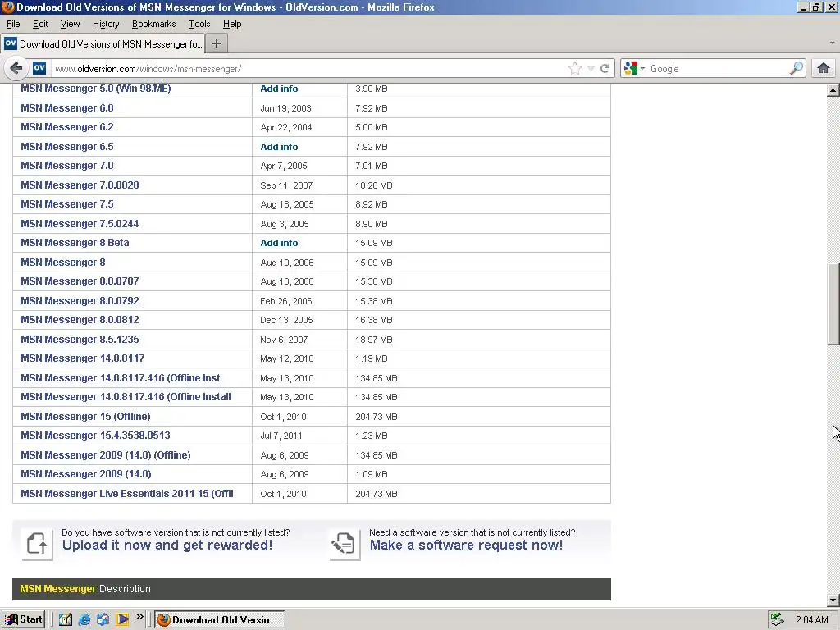
Task: Open the History menu
Action: click(x=106, y=24)
